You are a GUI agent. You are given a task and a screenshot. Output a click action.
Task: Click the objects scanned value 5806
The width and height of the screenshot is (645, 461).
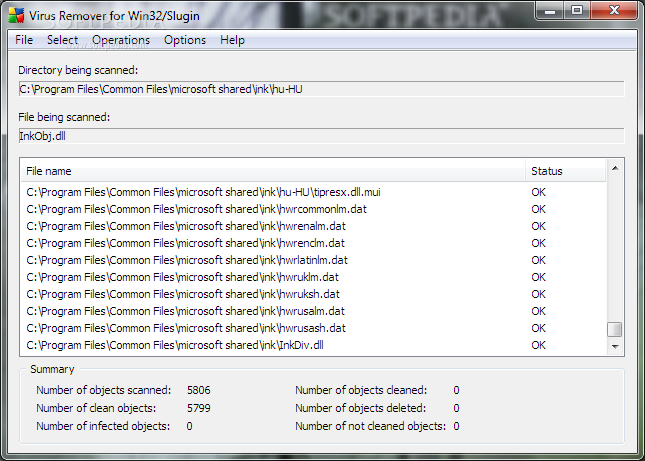[199, 390]
